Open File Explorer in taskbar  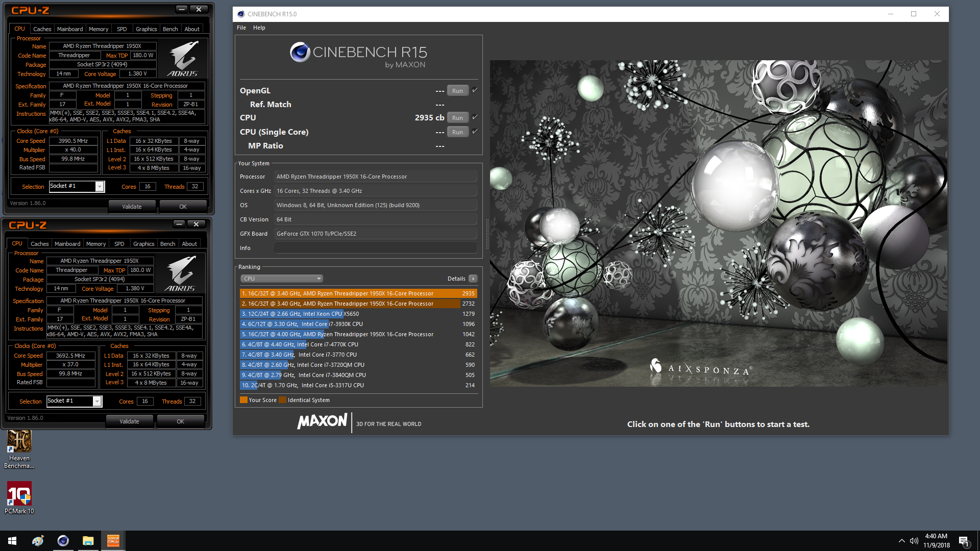pyautogui.click(x=88, y=541)
